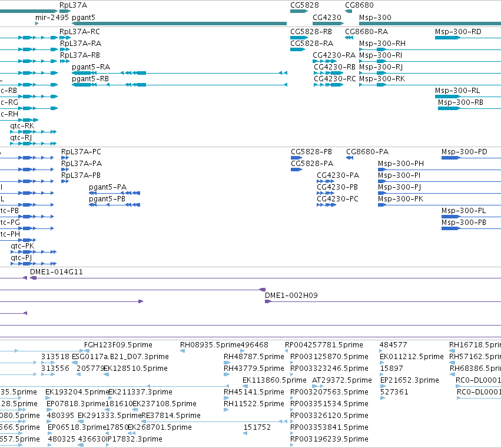Click the RpL37A-PB protein label
501x448 pixels.
tap(81, 175)
